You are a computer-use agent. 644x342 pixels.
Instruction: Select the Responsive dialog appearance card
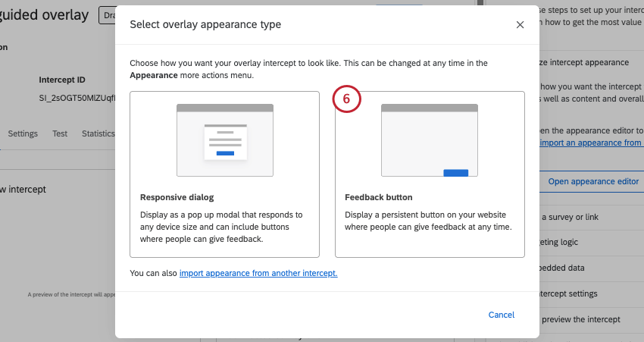click(x=224, y=174)
